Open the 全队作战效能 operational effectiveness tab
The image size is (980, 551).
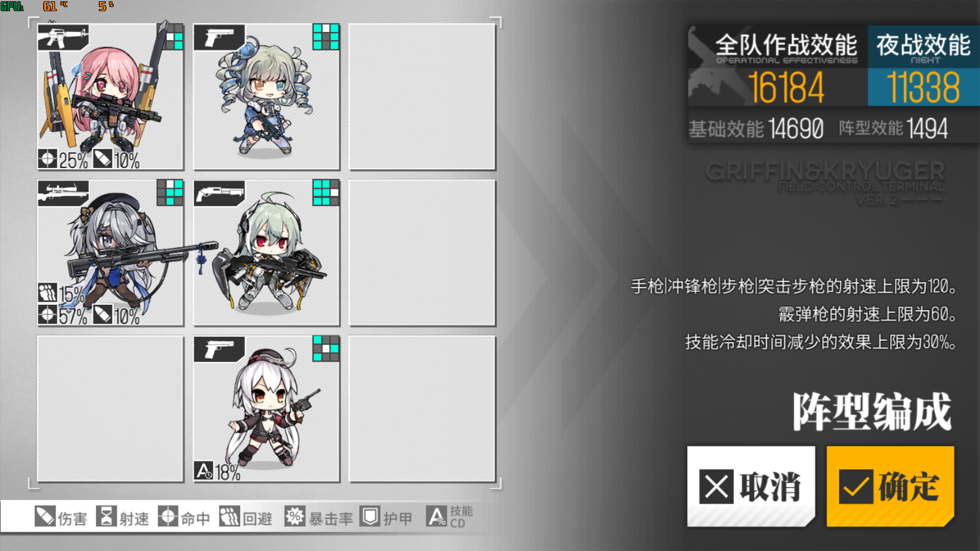point(778,66)
